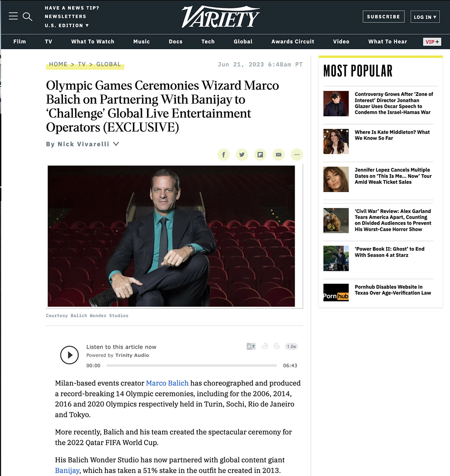The width and height of the screenshot is (450, 476).
Task: Skip audio forward ten seconds
Action: [x=277, y=346]
